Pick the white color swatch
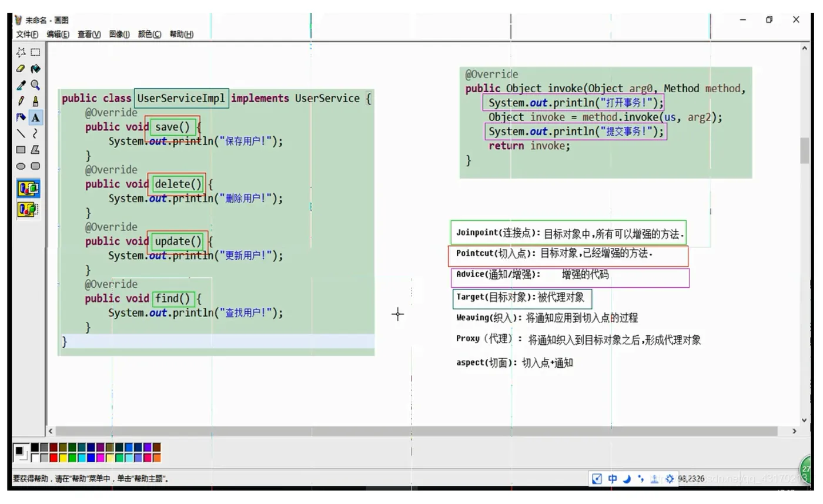 [35, 458]
